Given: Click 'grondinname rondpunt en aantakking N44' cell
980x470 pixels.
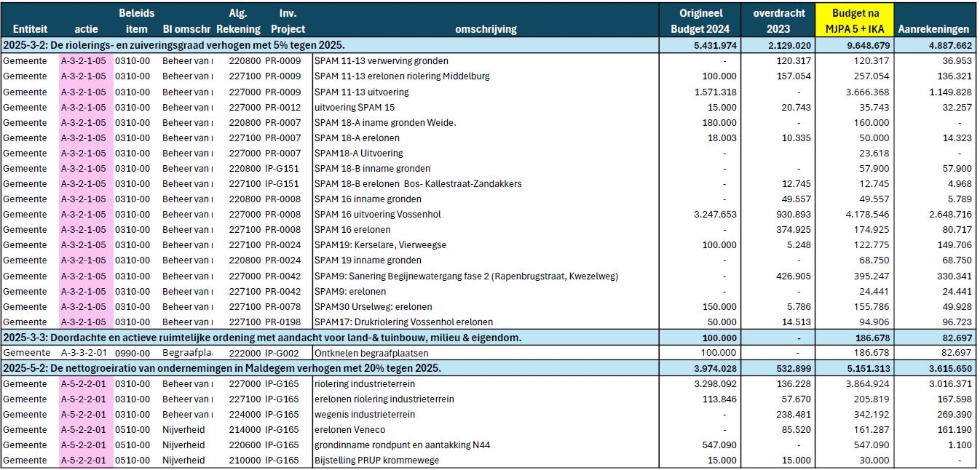Looking at the screenshot, I should (x=403, y=445).
